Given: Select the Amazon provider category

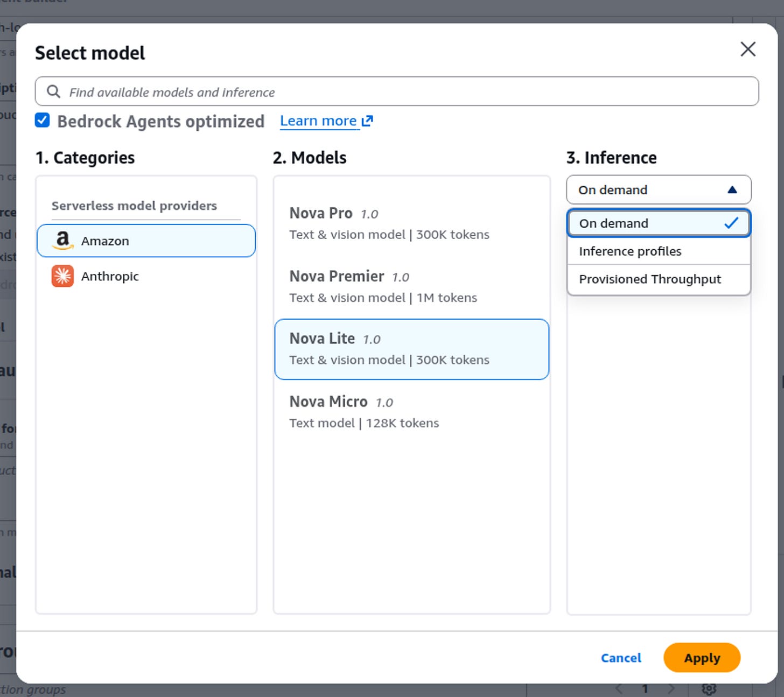Looking at the screenshot, I should [x=146, y=241].
